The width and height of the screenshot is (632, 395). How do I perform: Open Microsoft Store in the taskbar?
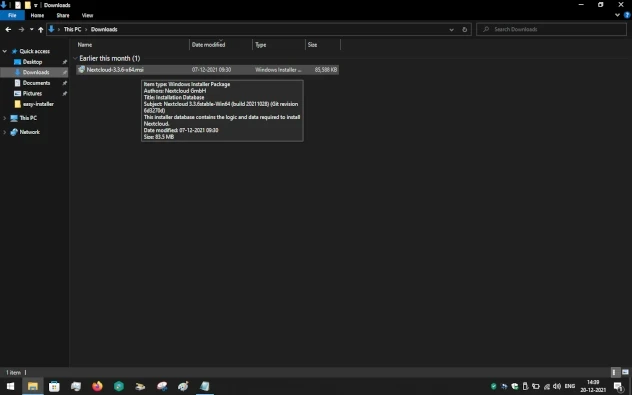pyautogui.click(x=54, y=386)
